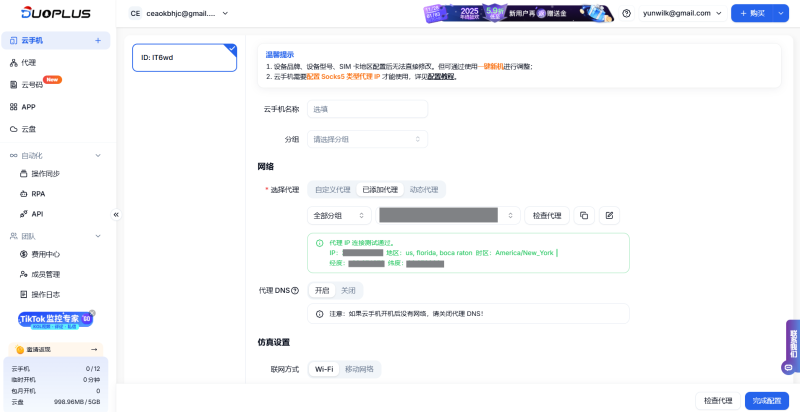Open 操作日志 in the sidebar
The image size is (800, 412).
click(45, 294)
